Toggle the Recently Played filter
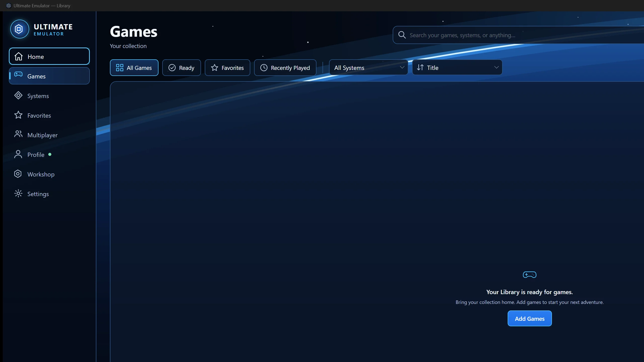644x362 pixels. [x=285, y=68]
